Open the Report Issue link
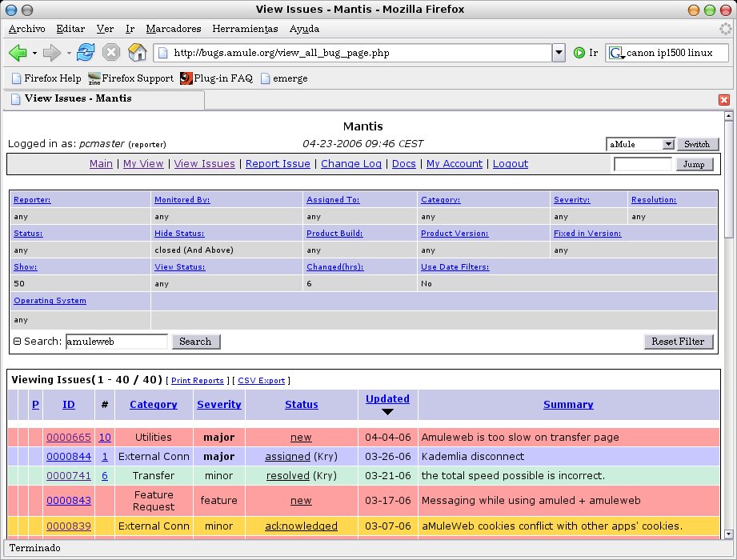The height and width of the screenshot is (560, 737). click(278, 164)
